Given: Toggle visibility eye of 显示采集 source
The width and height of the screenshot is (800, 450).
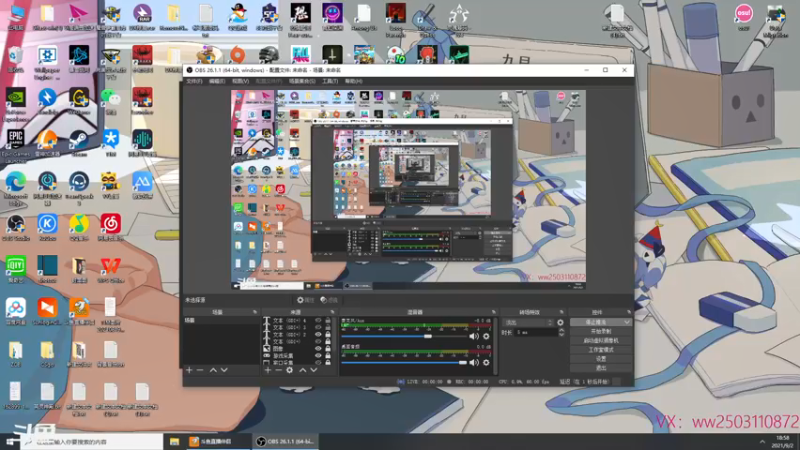Looking at the screenshot, I should pyautogui.click(x=318, y=356).
